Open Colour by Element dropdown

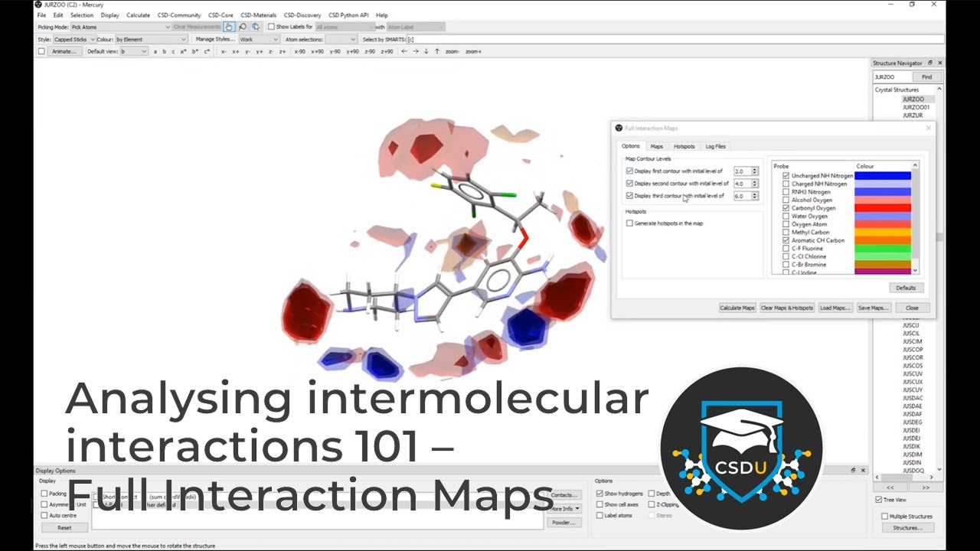[152, 39]
